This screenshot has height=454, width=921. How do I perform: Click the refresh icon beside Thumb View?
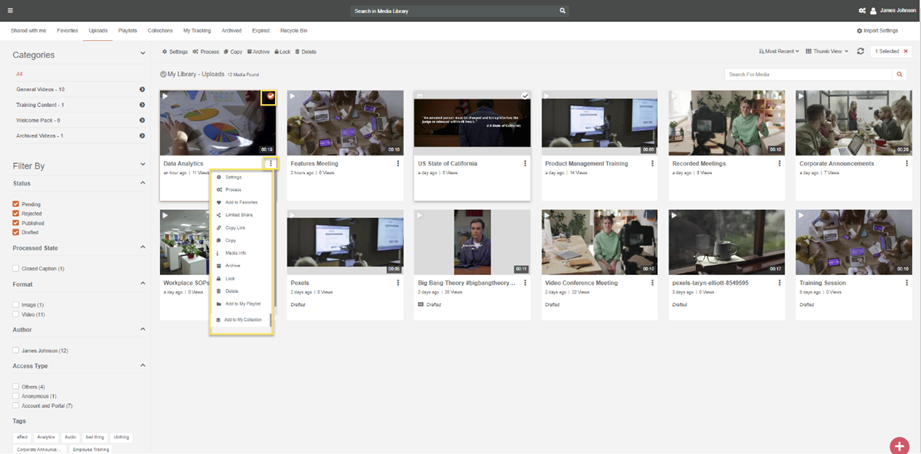[860, 51]
